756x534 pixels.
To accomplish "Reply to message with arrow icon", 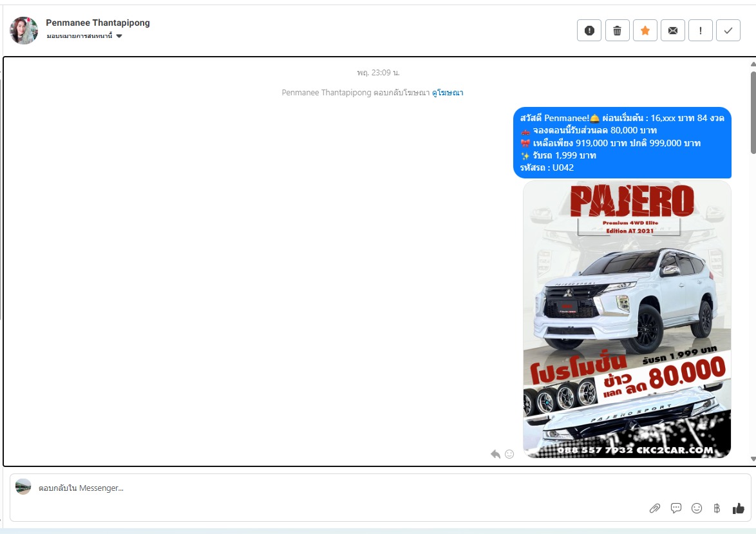I will [495, 454].
